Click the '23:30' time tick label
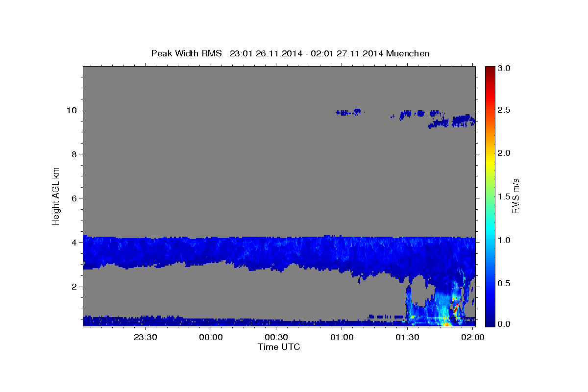This screenshot has width=588, height=392. [146, 337]
